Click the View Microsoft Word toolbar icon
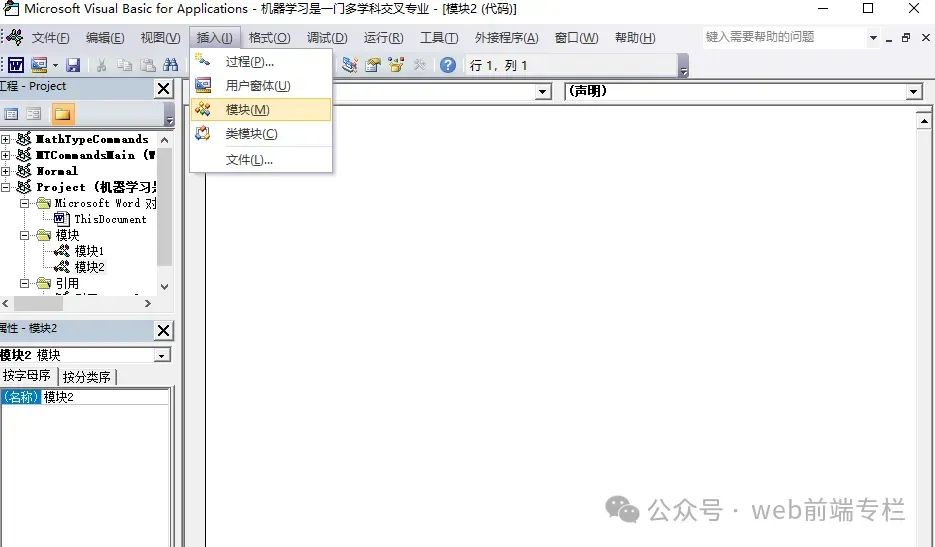Image resolution: width=935 pixels, height=547 pixels. coord(16,65)
